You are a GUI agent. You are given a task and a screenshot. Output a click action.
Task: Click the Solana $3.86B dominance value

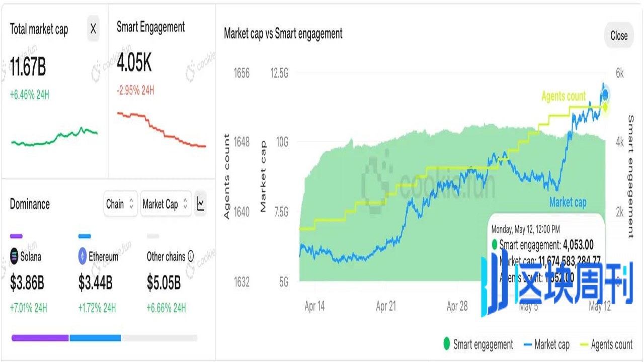(x=27, y=283)
